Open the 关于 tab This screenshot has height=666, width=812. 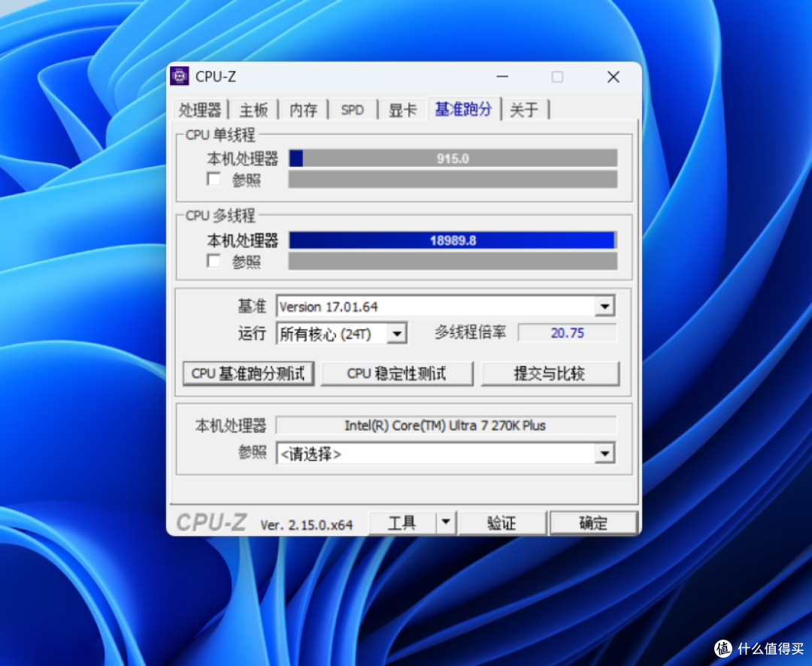[524, 110]
